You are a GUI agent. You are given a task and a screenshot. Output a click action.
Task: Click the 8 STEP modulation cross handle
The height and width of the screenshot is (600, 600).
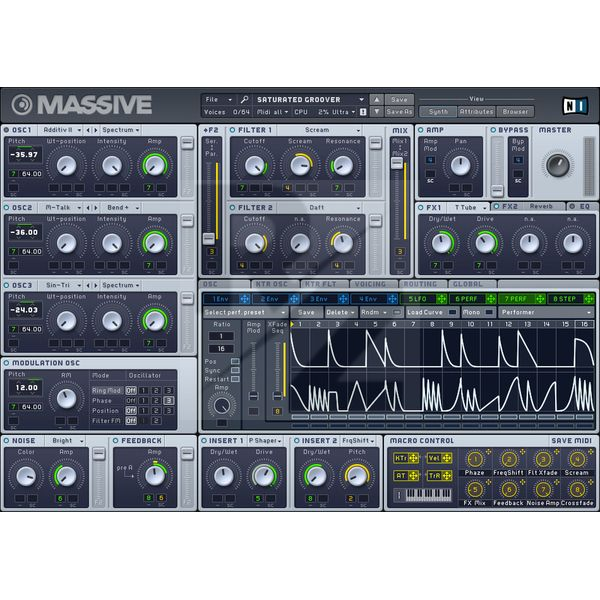[589, 299]
